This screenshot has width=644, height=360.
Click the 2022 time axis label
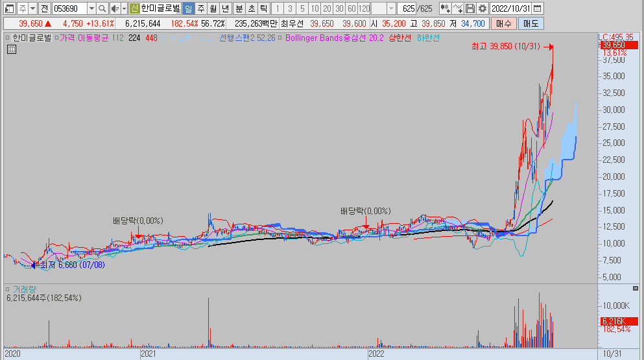tap(376, 354)
